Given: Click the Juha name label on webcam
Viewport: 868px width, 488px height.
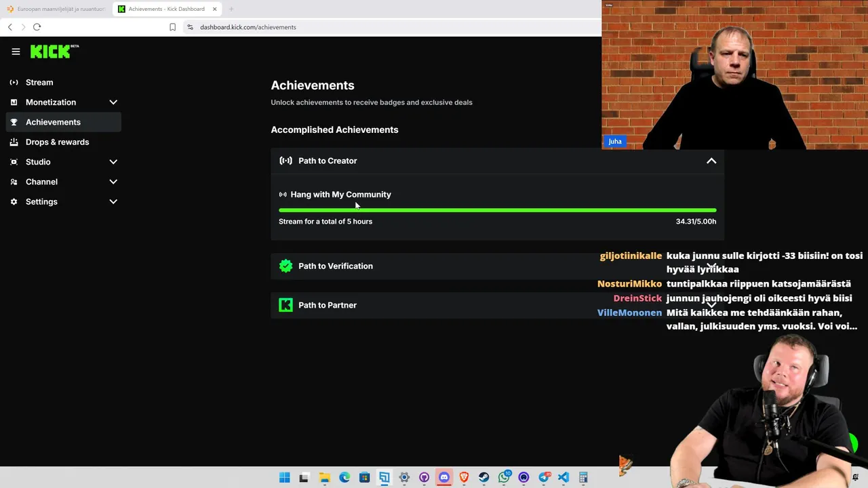Looking at the screenshot, I should click(614, 142).
